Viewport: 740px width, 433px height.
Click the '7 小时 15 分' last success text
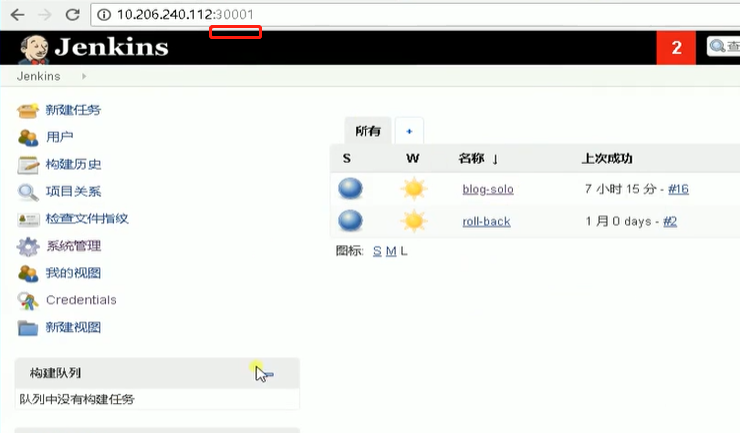click(x=621, y=189)
